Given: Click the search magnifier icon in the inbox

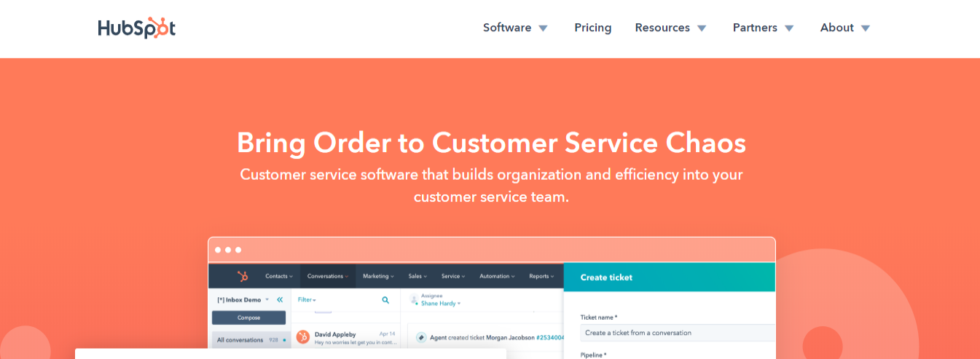Looking at the screenshot, I should pos(385,299).
